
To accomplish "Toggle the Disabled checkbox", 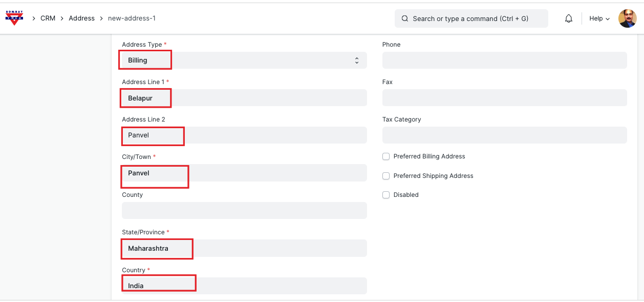I will [386, 195].
